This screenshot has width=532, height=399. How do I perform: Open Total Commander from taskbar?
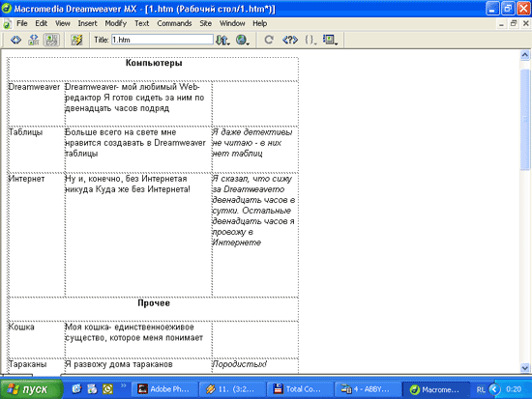pos(299,389)
